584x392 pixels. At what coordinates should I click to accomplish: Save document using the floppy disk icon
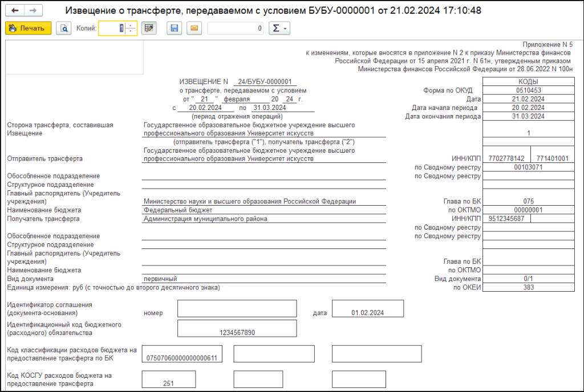click(x=174, y=28)
